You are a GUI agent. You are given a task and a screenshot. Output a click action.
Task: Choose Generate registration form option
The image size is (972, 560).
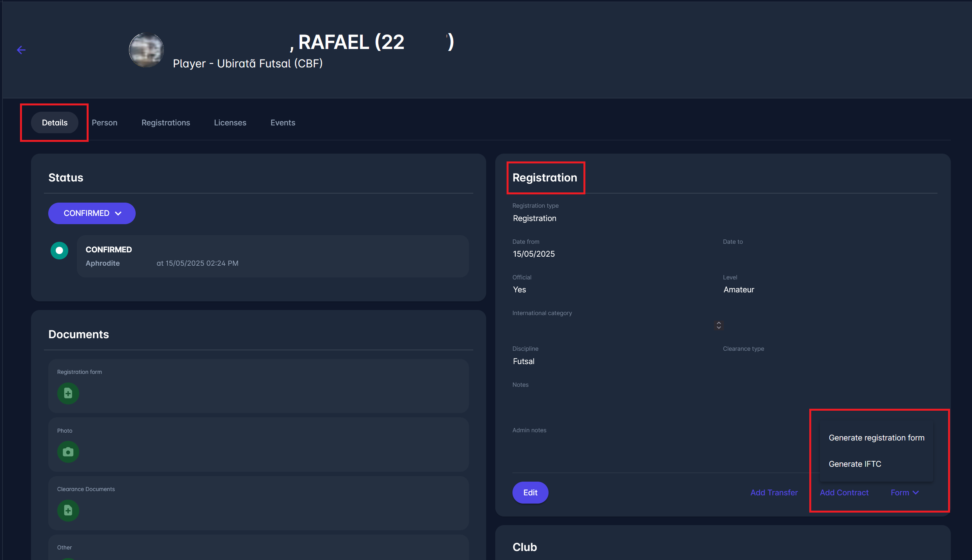click(x=876, y=438)
